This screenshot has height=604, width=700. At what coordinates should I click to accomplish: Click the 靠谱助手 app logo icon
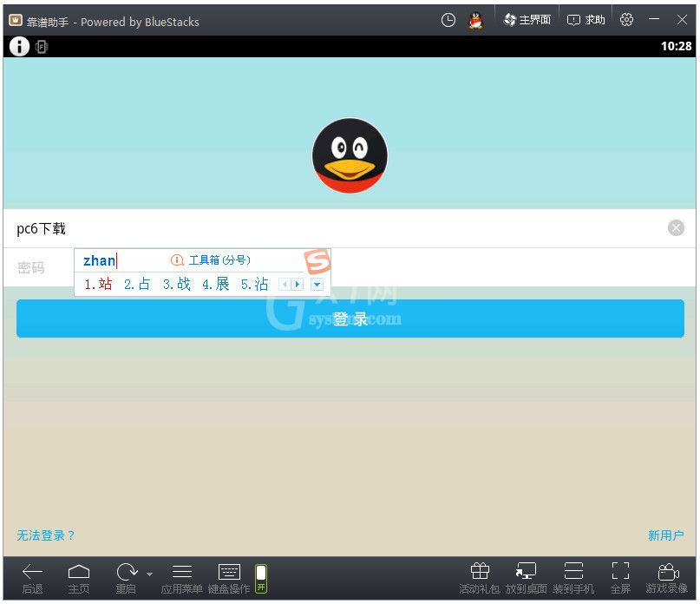(16, 20)
